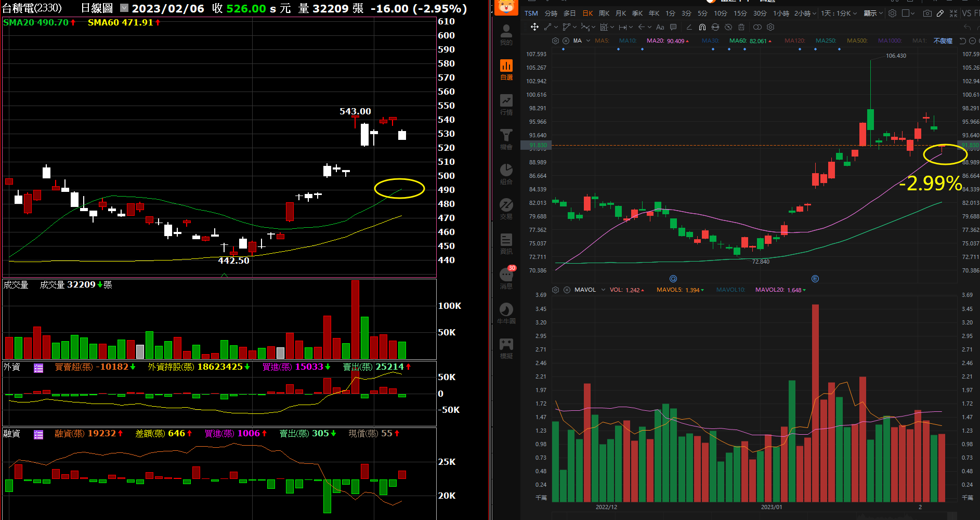Click the trash delete drawings icon

pos(741,27)
